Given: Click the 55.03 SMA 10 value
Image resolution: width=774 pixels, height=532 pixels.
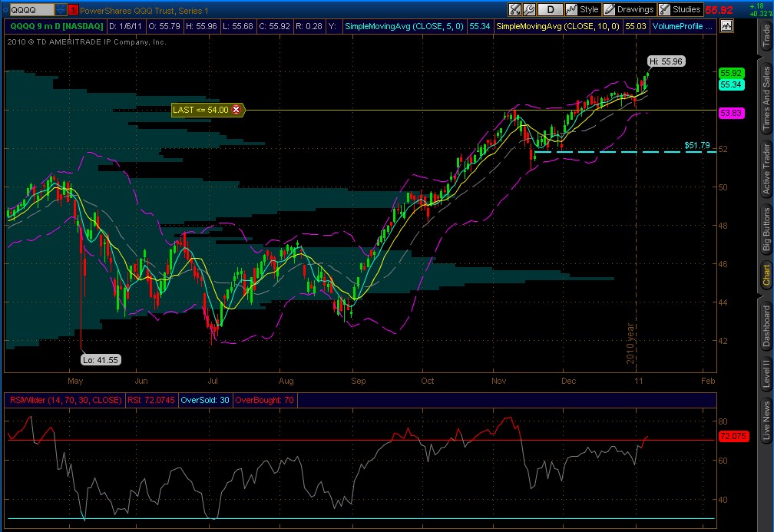Looking at the screenshot, I should click(635, 26).
